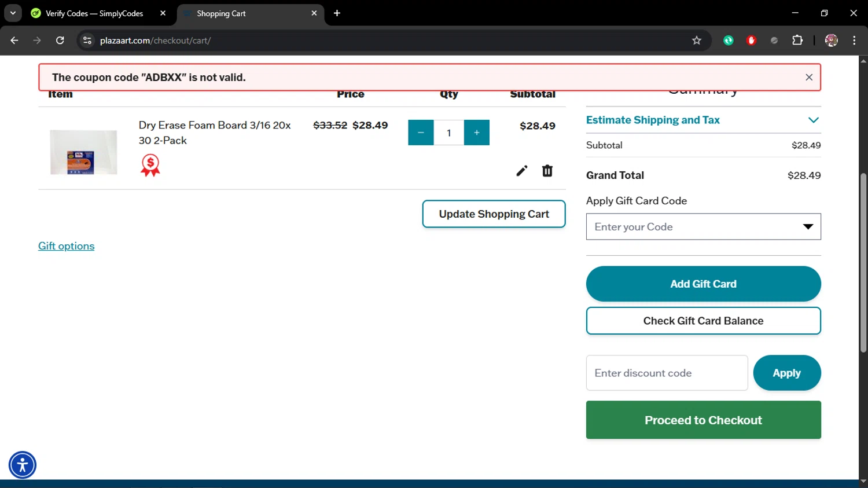Remove item using the trash icon

547,171
